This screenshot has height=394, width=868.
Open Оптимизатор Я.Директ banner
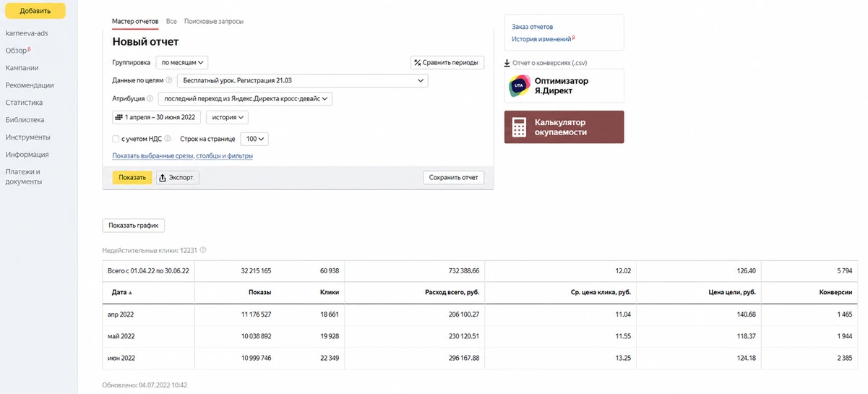[x=564, y=85]
